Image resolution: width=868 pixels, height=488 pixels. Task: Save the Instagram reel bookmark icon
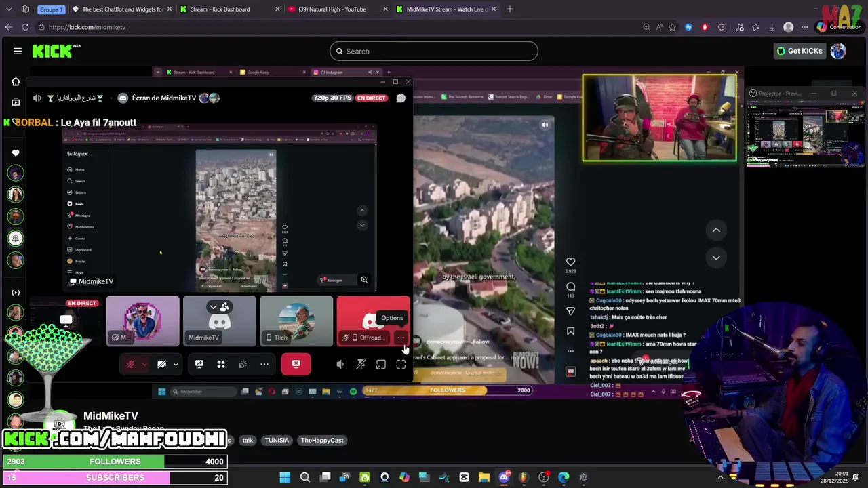pyautogui.click(x=570, y=331)
